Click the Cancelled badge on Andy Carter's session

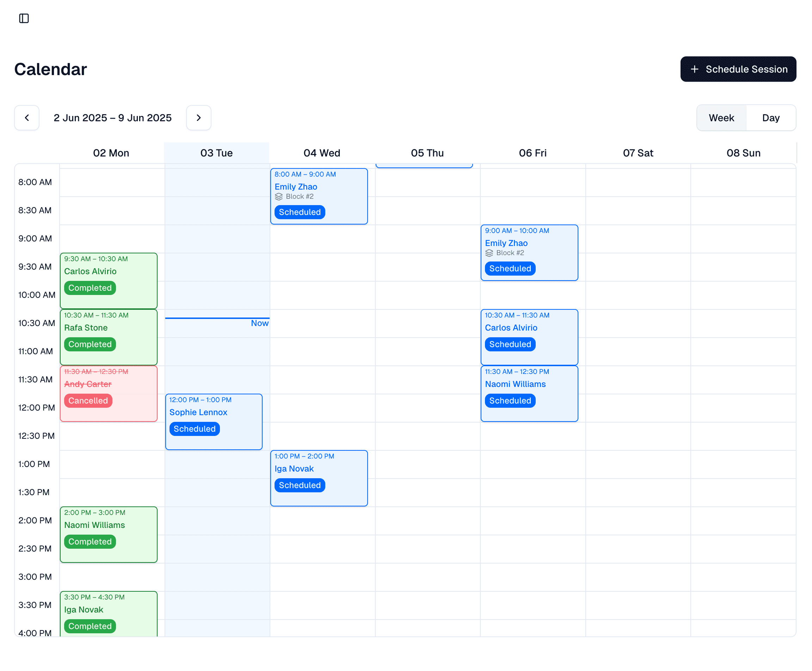(88, 400)
